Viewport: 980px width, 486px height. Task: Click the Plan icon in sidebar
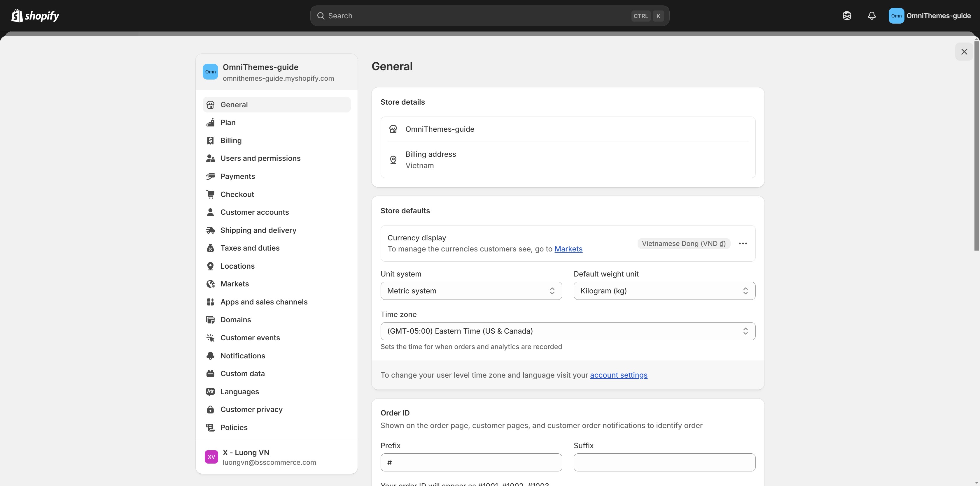pos(210,122)
